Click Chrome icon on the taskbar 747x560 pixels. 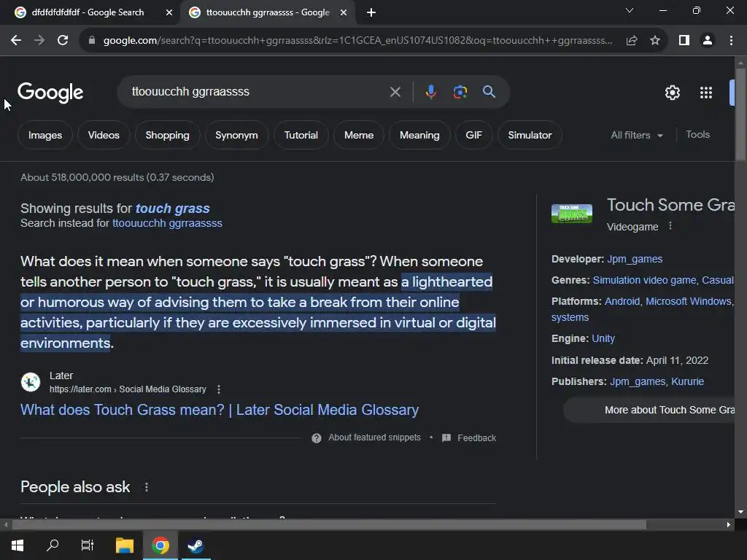[x=160, y=545]
